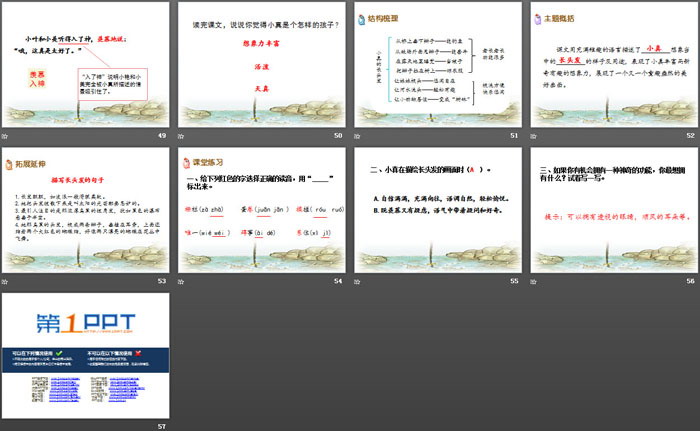Click animation star icon under slide 50
This screenshot has height=431, width=700.
[x=181, y=136]
